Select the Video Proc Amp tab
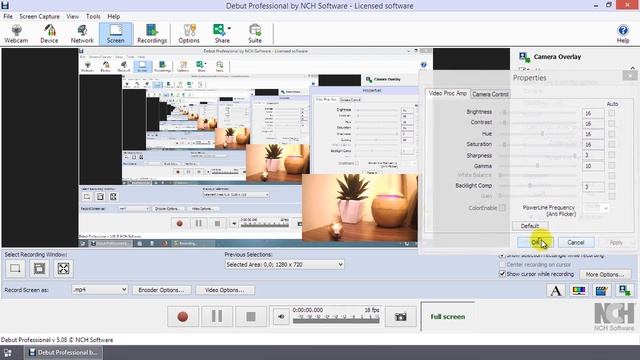 [447, 93]
